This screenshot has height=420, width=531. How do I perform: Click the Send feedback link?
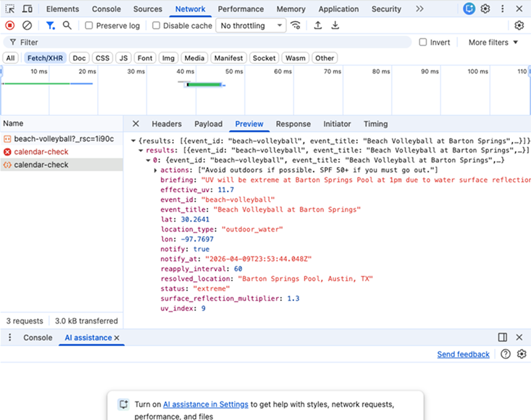click(x=463, y=354)
